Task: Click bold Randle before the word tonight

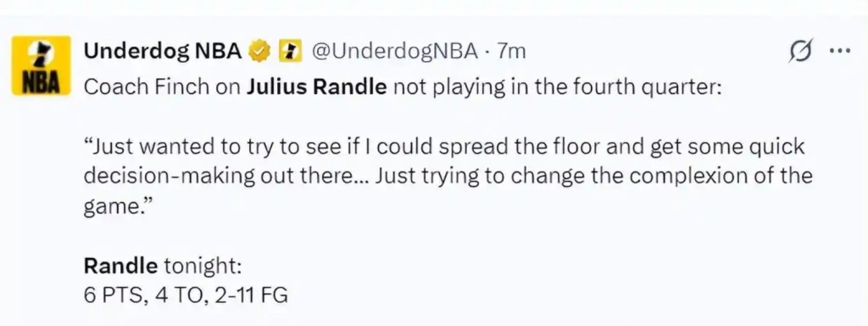Action: coord(120,266)
